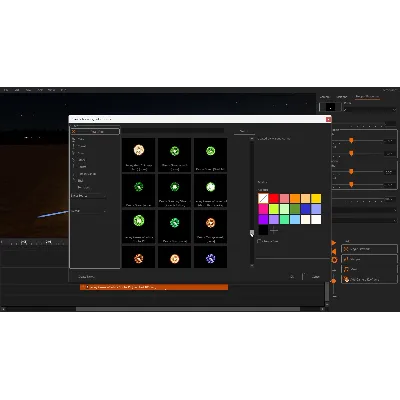400x400 pixels.
Task: Click the firework icon in bottom right panel row
Action: [346, 279]
